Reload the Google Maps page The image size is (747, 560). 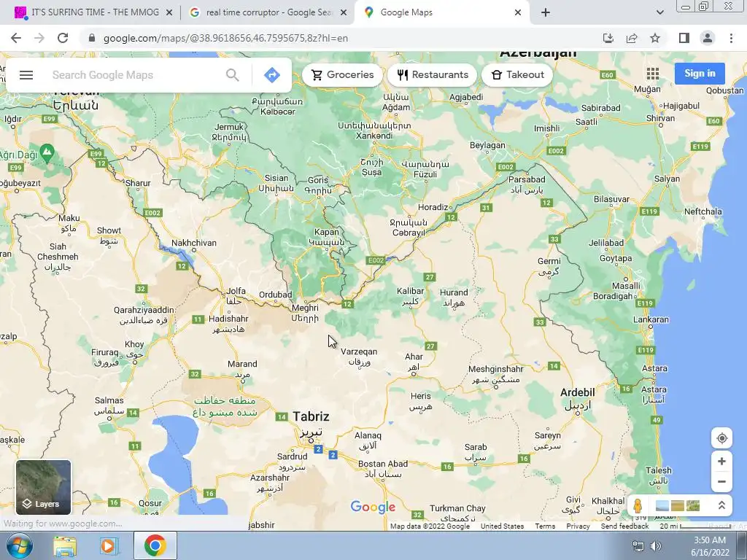click(x=63, y=38)
